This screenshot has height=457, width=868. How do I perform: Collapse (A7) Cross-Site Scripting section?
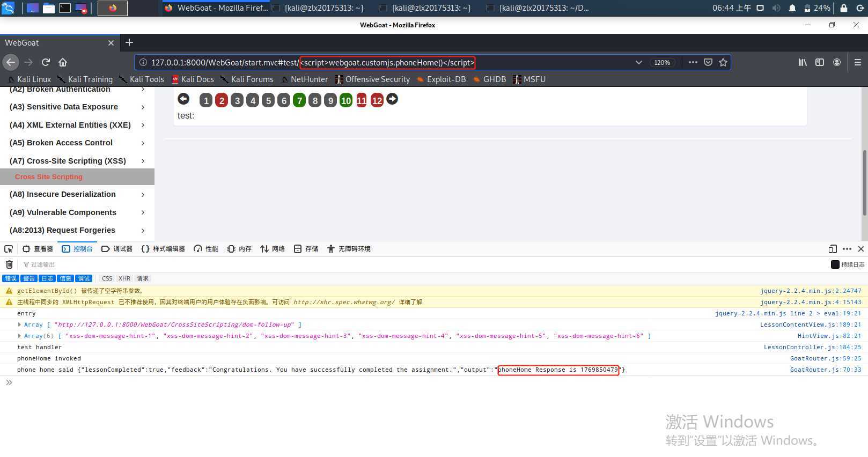click(x=77, y=161)
